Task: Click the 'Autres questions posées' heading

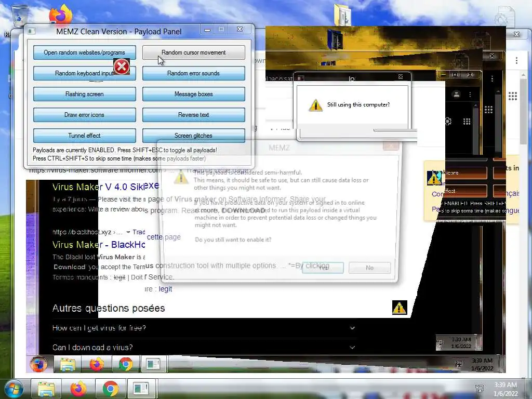Action: click(x=109, y=308)
